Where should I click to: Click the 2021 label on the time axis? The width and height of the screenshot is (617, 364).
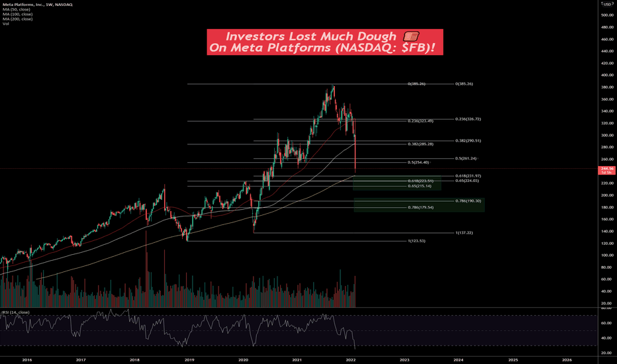[297, 359]
